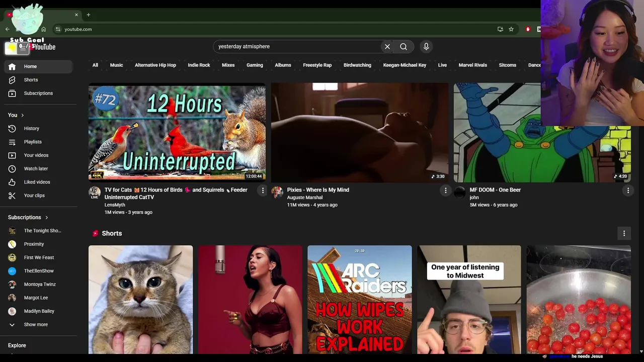Screen dimensions: 644x362
Task: Expand the Subscriptions section header
Action: coord(28,217)
